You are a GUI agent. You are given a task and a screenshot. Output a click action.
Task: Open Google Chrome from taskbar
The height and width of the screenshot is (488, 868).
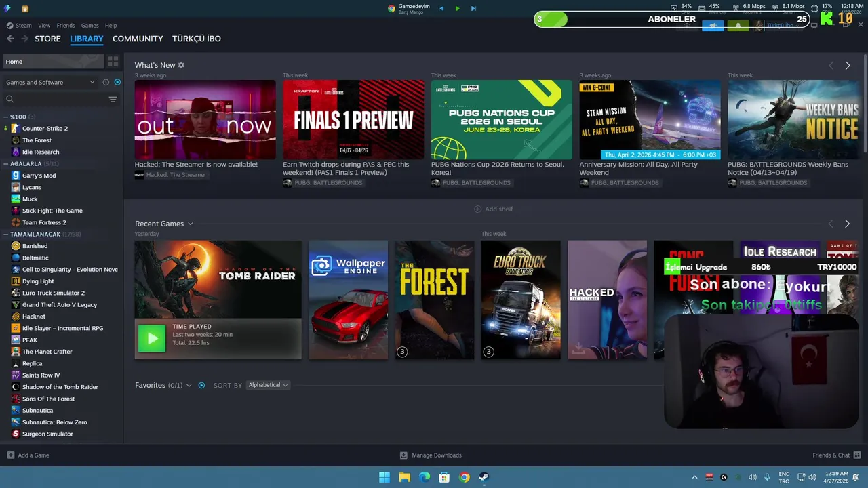(x=464, y=477)
